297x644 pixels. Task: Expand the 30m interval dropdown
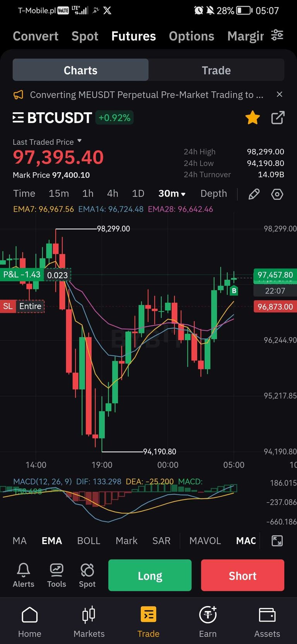tap(172, 194)
